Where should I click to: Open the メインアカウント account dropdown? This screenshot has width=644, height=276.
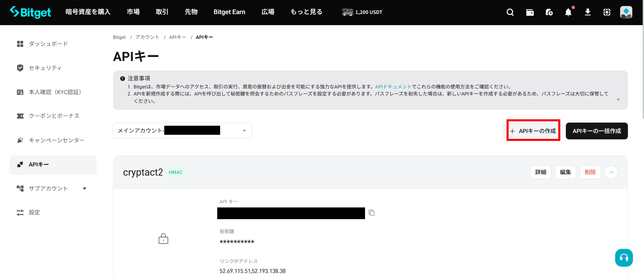point(183,131)
